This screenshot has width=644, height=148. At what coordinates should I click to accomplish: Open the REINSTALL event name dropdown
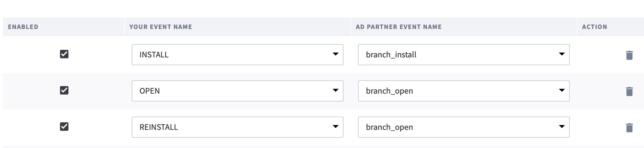pyautogui.click(x=237, y=127)
